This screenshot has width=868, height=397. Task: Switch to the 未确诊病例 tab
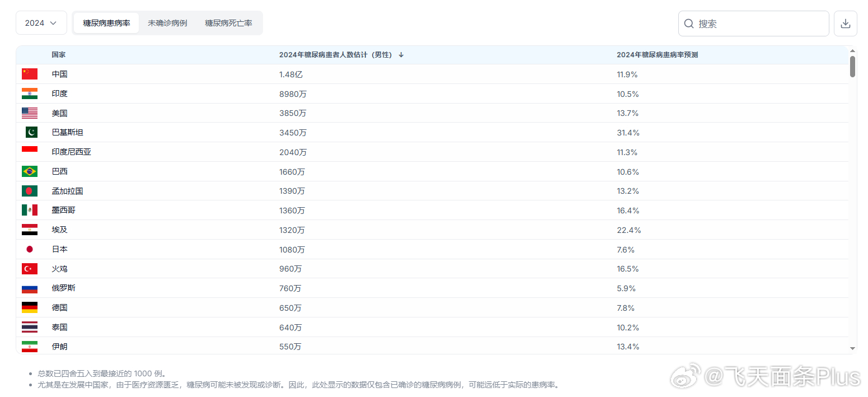tap(167, 23)
